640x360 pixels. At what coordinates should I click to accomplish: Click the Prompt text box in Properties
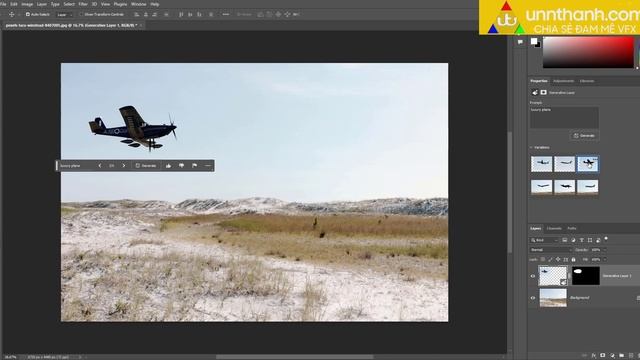pos(564,118)
